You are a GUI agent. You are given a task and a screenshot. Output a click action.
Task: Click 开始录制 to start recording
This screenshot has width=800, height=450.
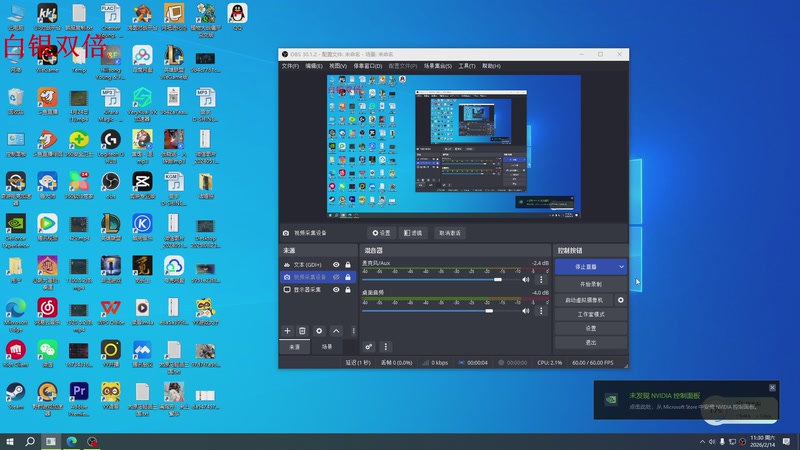591,284
